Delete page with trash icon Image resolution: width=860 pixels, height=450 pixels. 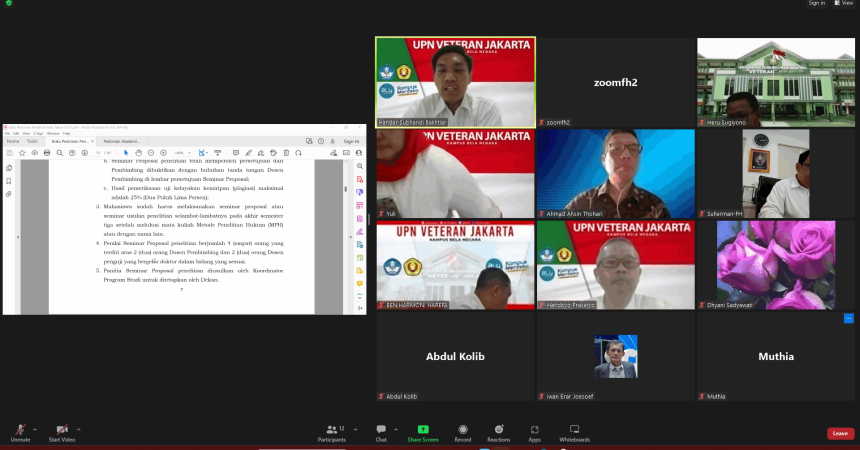[x=286, y=153]
